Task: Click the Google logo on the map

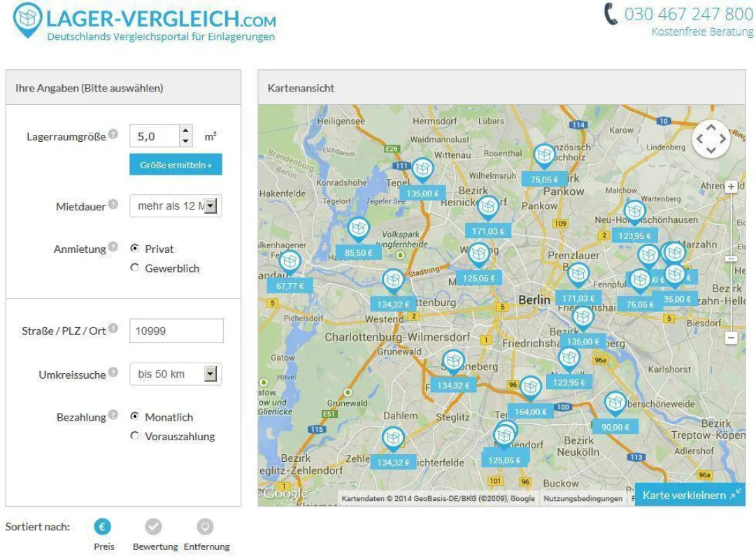Action: pos(285,493)
